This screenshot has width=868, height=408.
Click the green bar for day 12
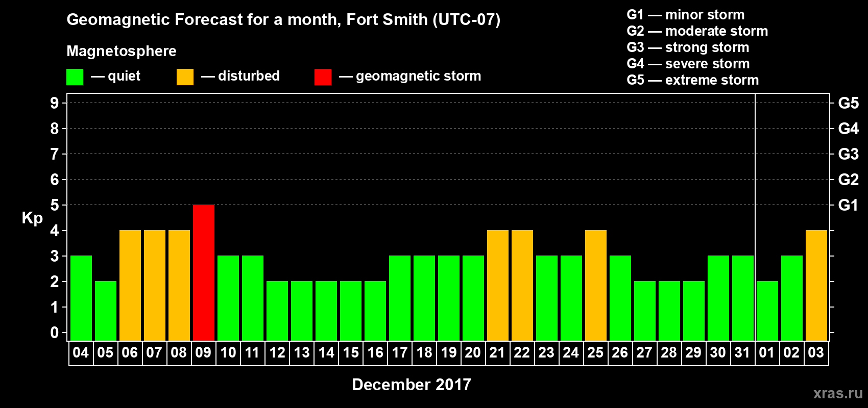tap(277, 311)
